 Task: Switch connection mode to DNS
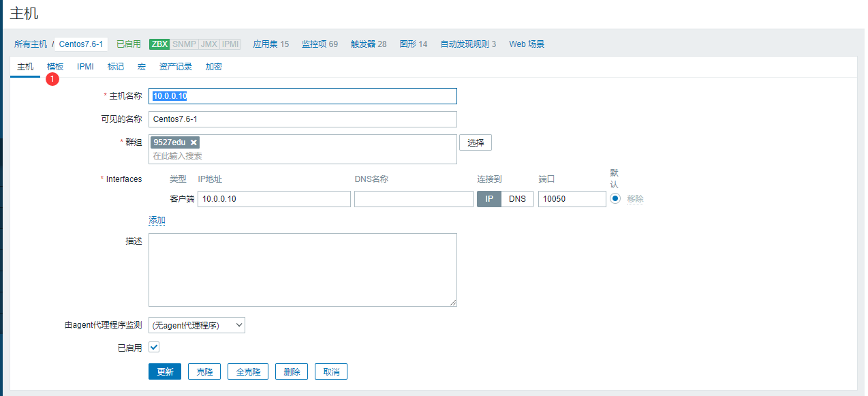click(518, 199)
